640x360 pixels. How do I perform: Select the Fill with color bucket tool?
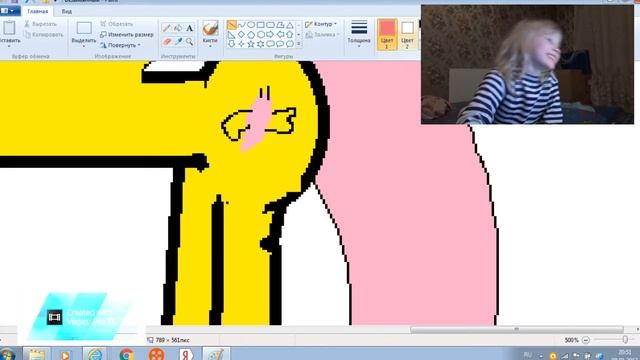[178, 28]
